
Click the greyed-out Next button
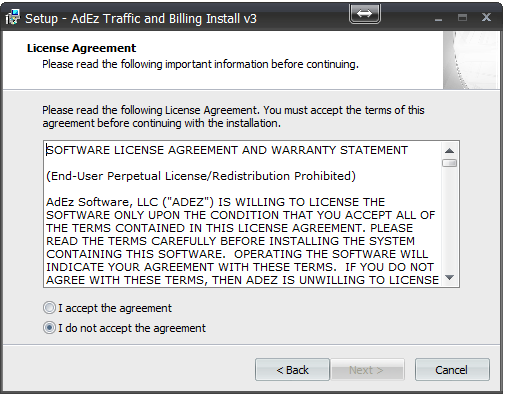(x=367, y=370)
